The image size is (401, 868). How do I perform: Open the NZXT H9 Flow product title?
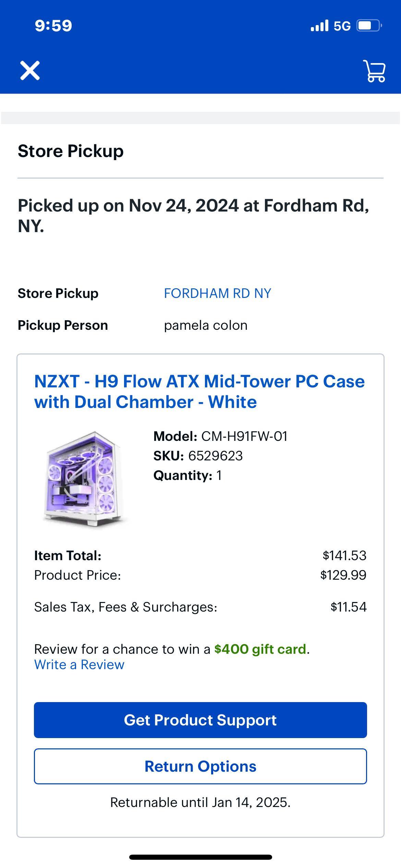coord(199,391)
